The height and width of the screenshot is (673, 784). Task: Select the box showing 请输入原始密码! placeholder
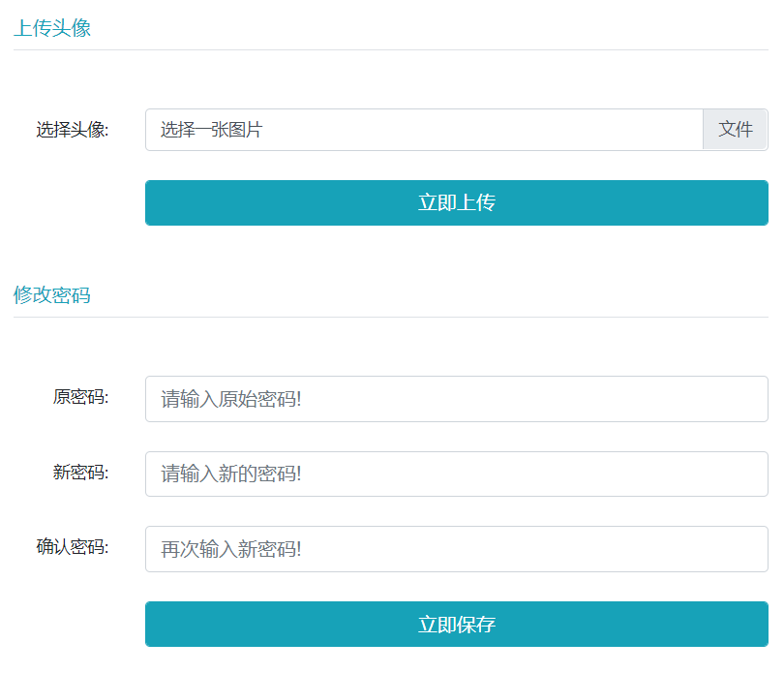click(x=456, y=399)
